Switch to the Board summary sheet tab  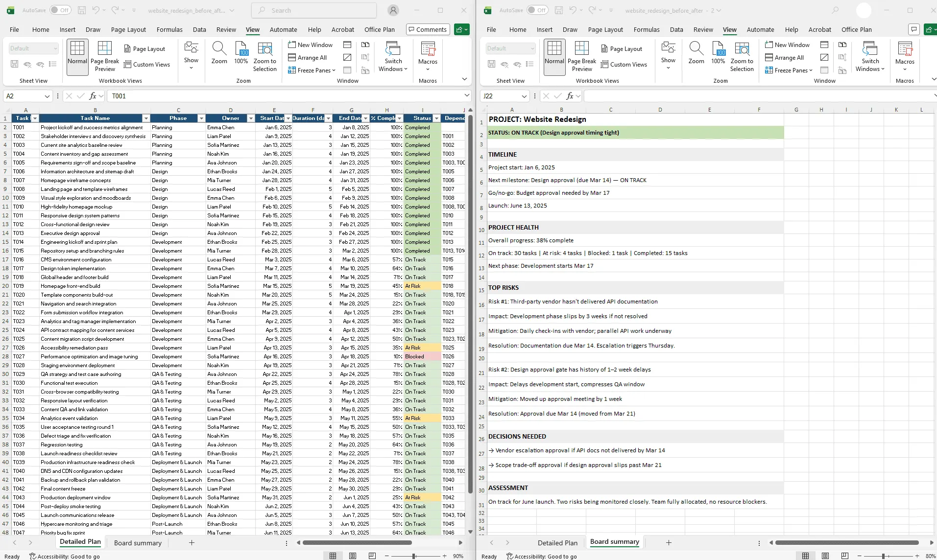pyautogui.click(x=138, y=542)
